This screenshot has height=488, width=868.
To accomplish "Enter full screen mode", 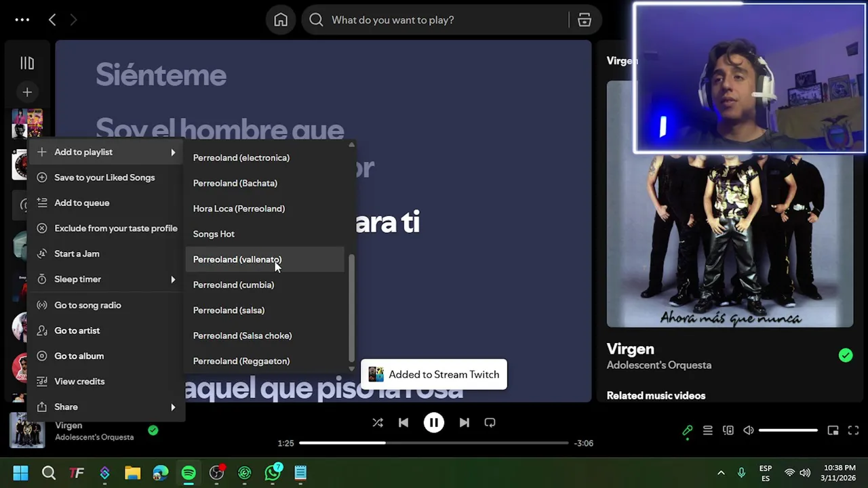I will pos(853,430).
